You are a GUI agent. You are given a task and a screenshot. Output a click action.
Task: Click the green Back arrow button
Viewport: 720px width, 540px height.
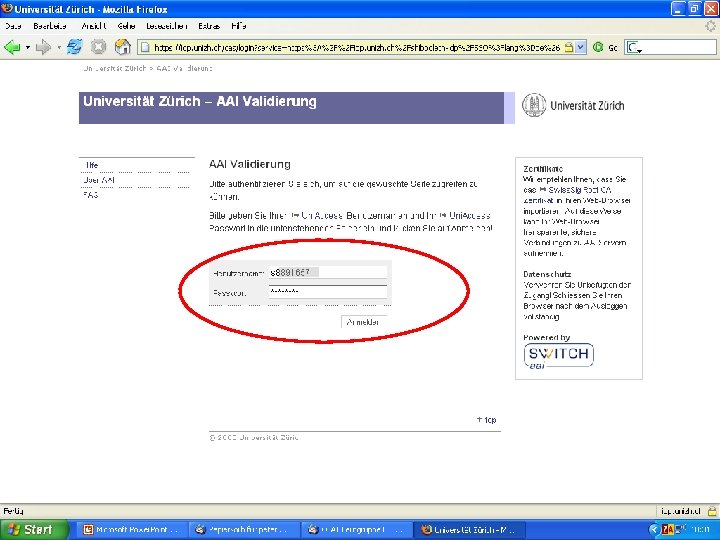(12, 47)
